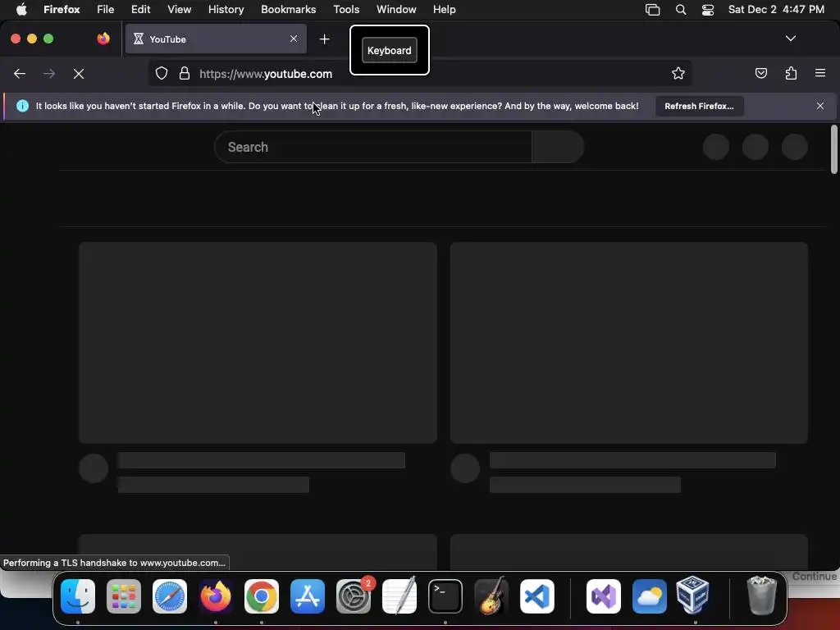Close the YouTube tab
Viewport: 840px width, 630px height.
[x=294, y=39]
